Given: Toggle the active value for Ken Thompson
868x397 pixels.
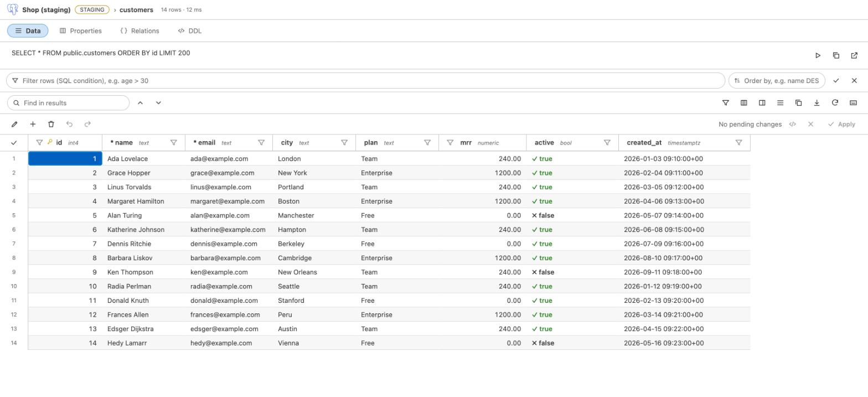Looking at the screenshot, I should pyautogui.click(x=543, y=272).
